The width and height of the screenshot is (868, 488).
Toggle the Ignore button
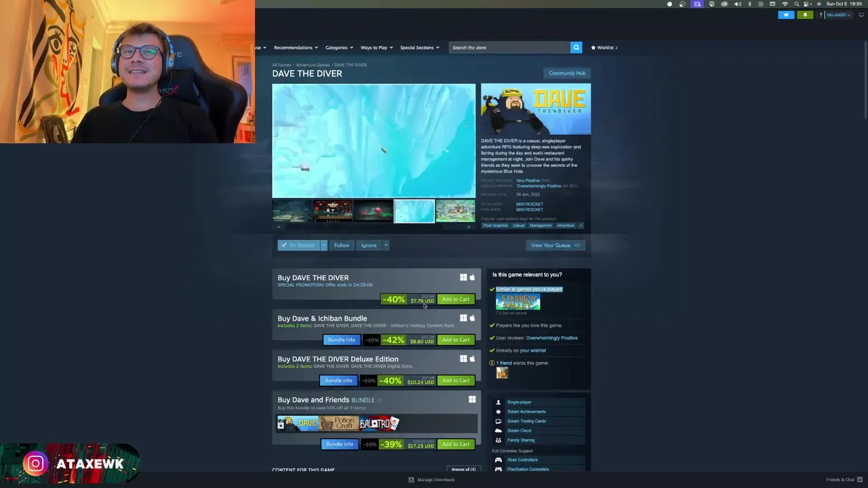(x=368, y=245)
